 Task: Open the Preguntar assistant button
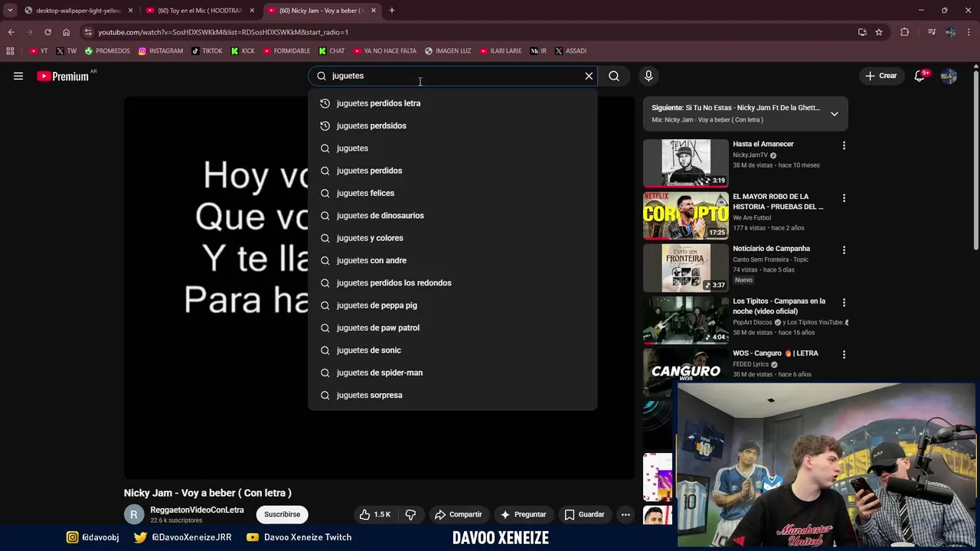[x=523, y=514]
